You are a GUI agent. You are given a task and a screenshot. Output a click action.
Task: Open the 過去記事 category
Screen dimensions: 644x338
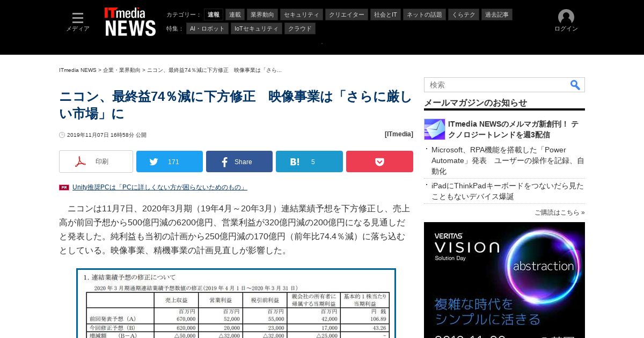coord(497,14)
